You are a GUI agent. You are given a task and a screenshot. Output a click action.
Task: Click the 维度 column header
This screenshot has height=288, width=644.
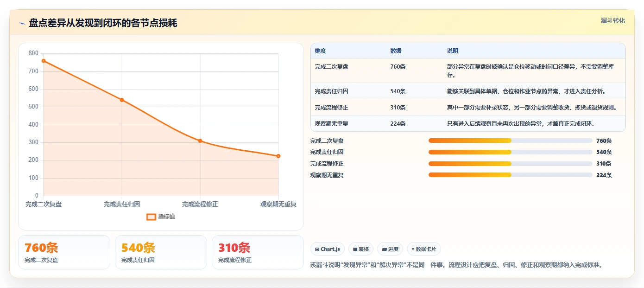320,51
